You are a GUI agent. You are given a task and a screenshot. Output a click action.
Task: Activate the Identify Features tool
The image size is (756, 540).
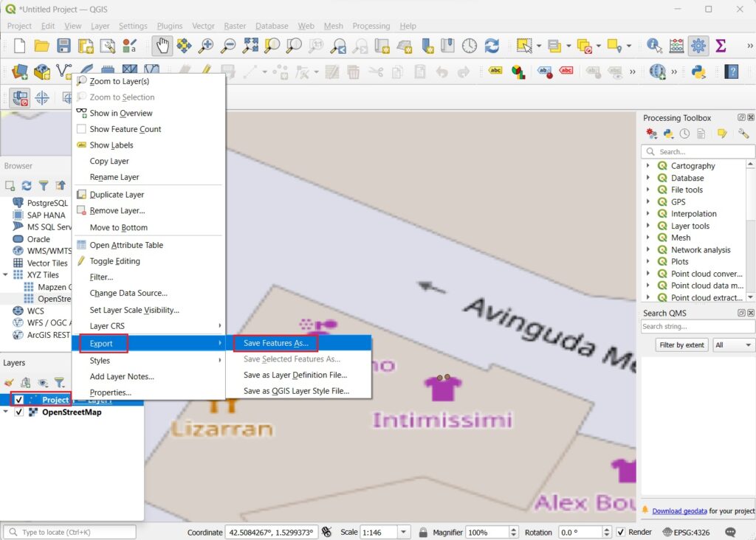click(x=654, y=45)
